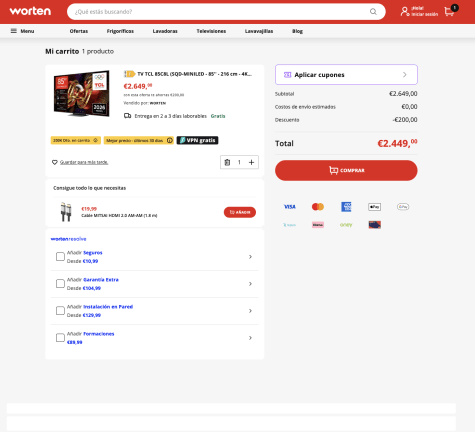475x432 pixels.
Task: Expand the Garantía Extra row chevron
Action: (x=250, y=284)
